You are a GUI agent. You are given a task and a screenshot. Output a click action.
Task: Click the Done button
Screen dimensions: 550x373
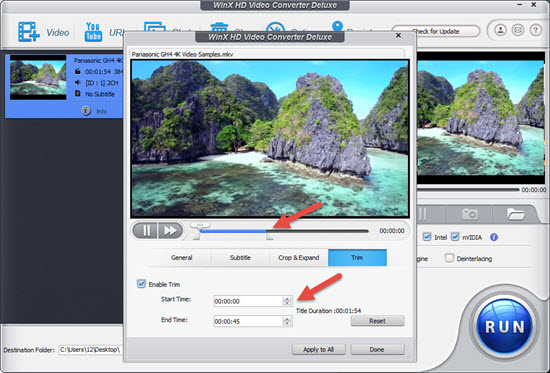377,349
